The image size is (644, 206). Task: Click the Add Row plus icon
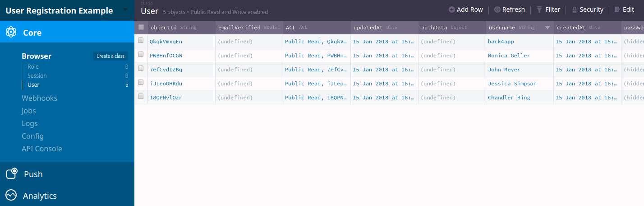[x=451, y=9]
